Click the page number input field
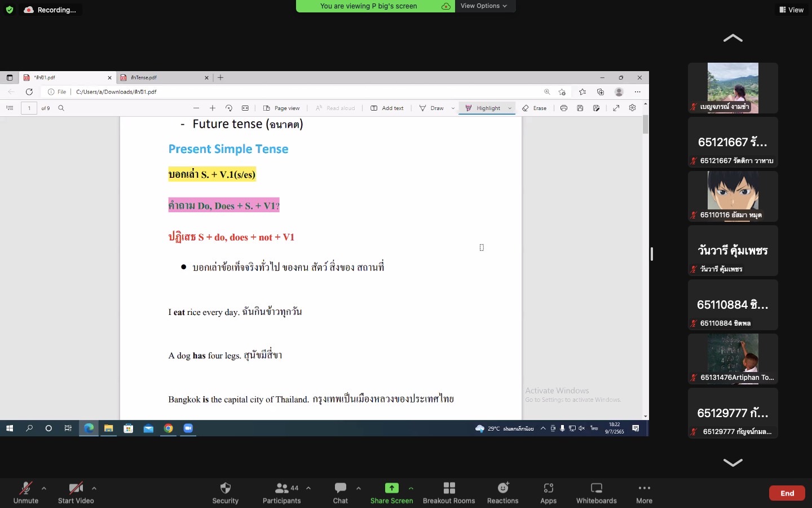Screen dimensions: 812x508 [x=29, y=108]
